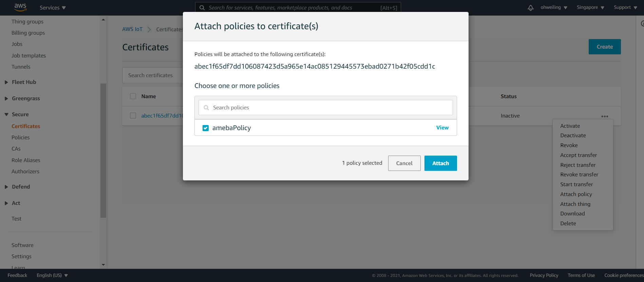This screenshot has height=282, width=644.
Task: Open Software in the sidebar
Action: (22, 245)
